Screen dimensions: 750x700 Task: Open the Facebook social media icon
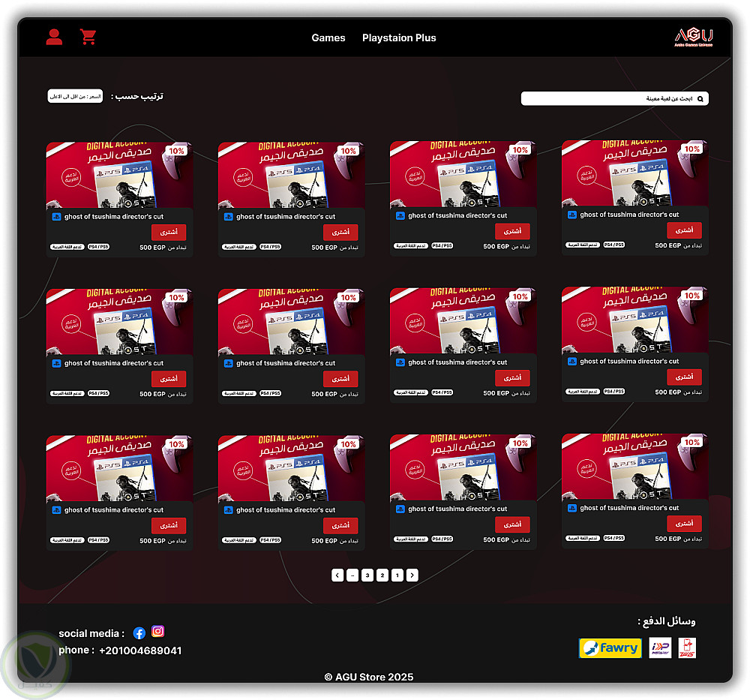point(139,633)
